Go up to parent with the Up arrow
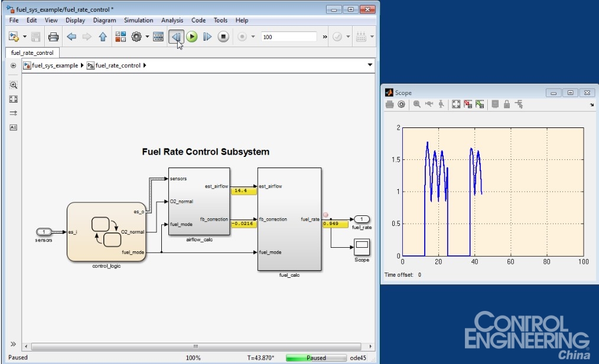This screenshot has height=364, width=599. 103,37
